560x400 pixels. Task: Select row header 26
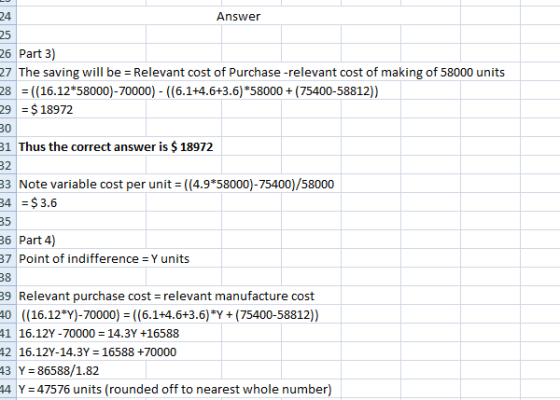point(8,54)
